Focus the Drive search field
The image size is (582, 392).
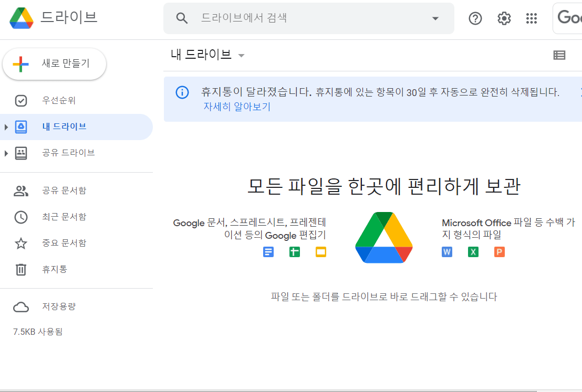pos(309,18)
